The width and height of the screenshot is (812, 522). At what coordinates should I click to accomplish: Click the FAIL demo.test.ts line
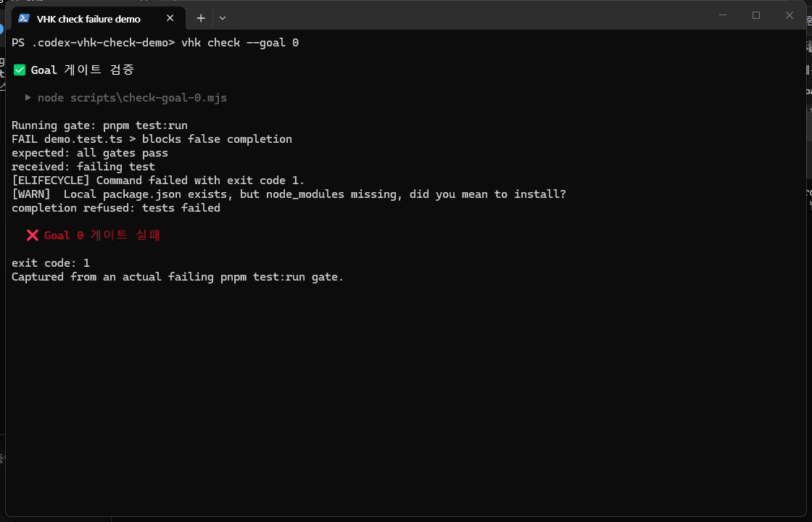tap(152, 139)
